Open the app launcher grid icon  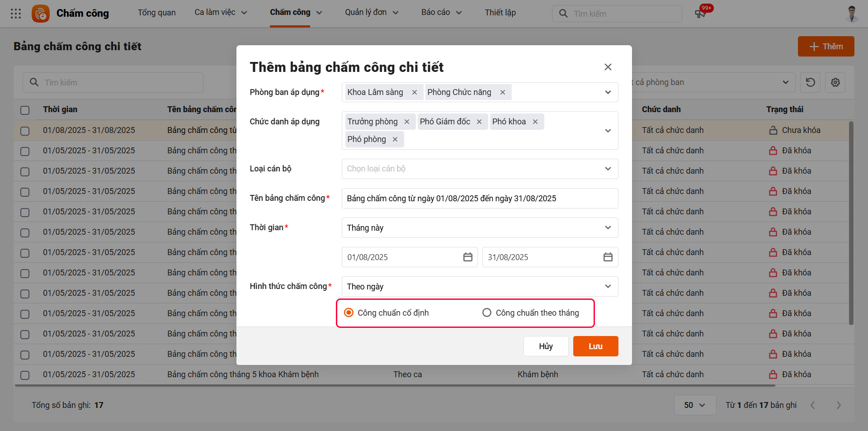(x=16, y=14)
